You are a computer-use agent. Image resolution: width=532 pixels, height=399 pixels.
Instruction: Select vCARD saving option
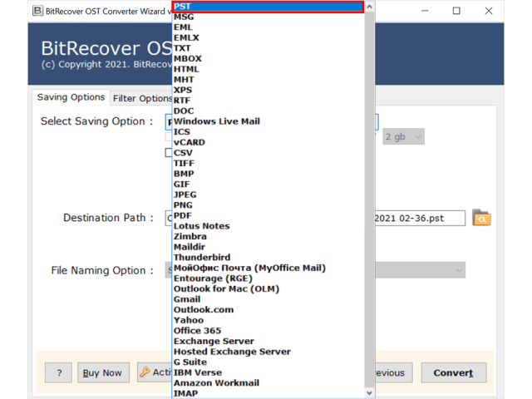[x=268, y=142]
